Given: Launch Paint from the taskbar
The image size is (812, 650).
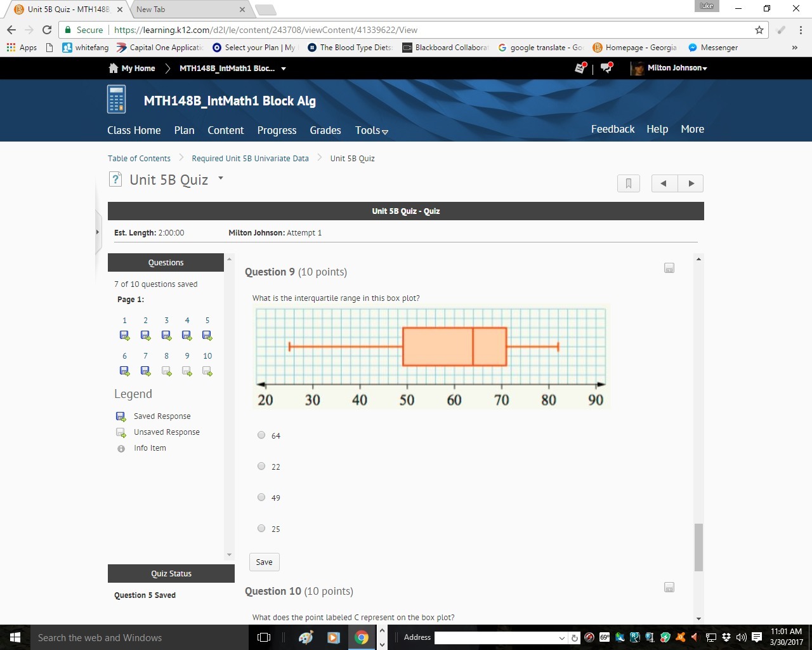Looking at the screenshot, I should [306, 637].
